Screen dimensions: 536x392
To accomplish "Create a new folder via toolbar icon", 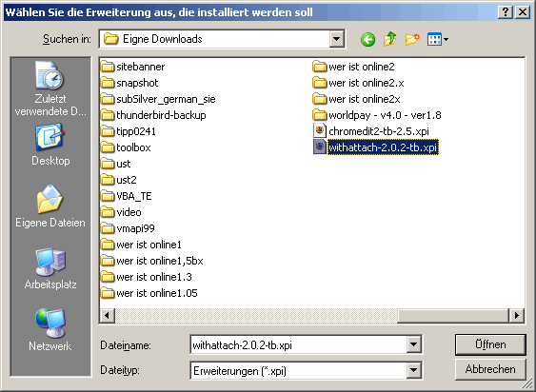I will pos(412,39).
